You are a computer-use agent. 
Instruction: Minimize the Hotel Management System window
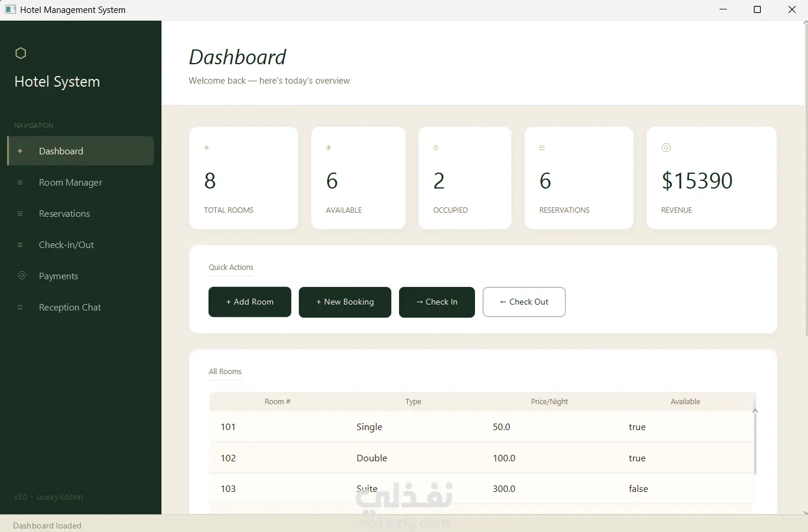click(x=723, y=9)
